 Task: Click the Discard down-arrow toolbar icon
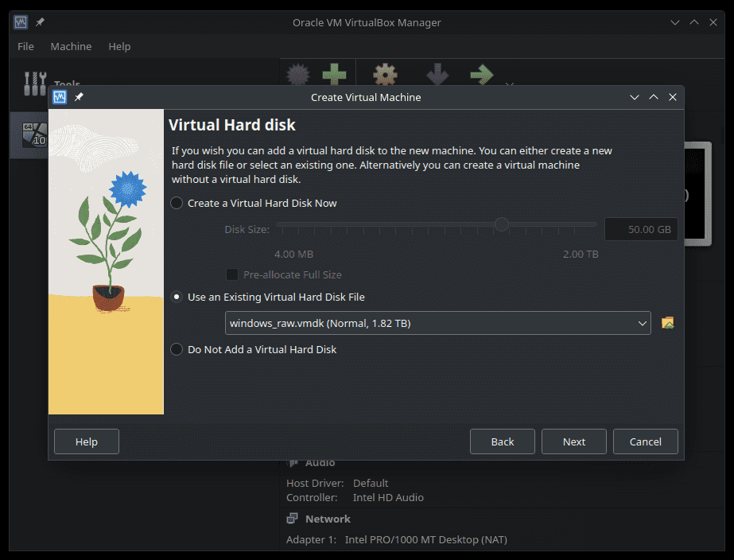coord(437,76)
